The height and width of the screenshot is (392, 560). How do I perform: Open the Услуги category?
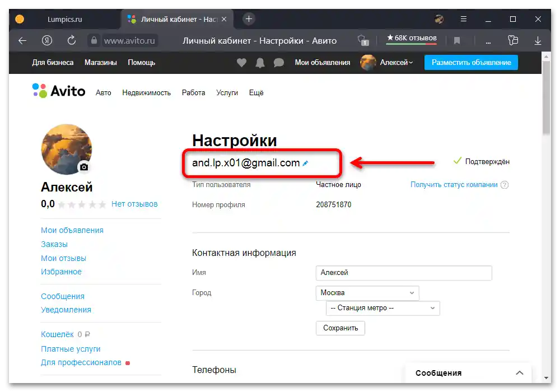(x=227, y=93)
